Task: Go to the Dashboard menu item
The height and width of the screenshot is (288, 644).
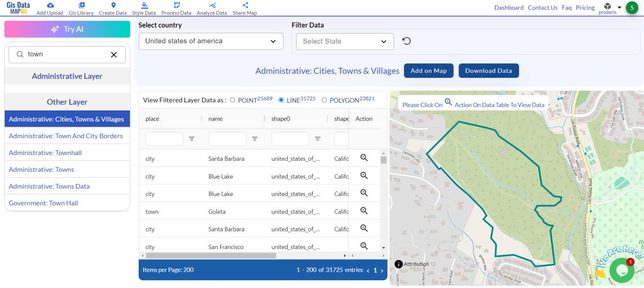Action: tap(509, 8)
